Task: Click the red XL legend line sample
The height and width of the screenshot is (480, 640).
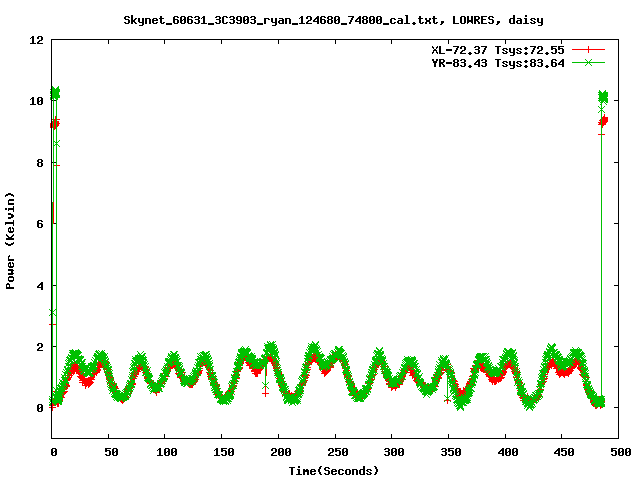Action: tap(588, 50)
